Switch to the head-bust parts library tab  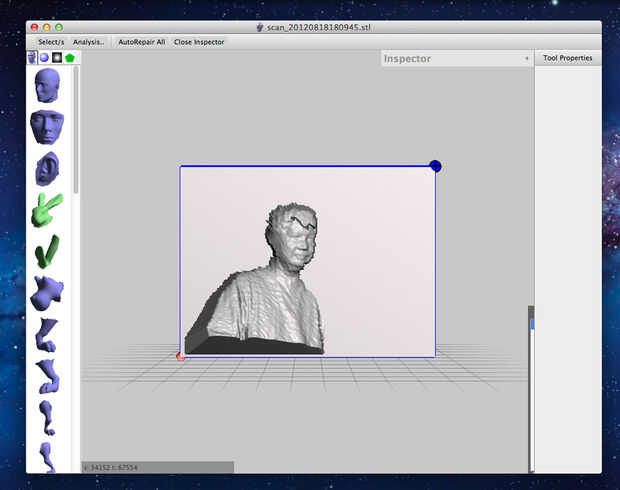(x=32, y=58)
